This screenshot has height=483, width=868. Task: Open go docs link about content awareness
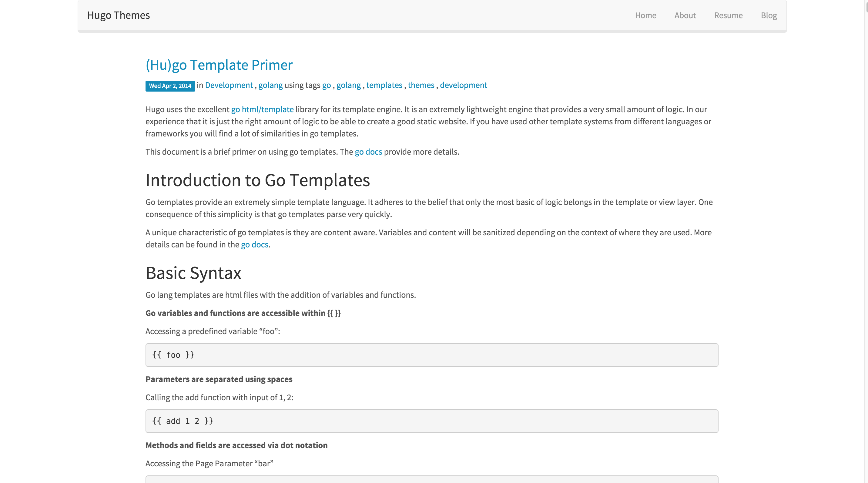coord(254,244)
